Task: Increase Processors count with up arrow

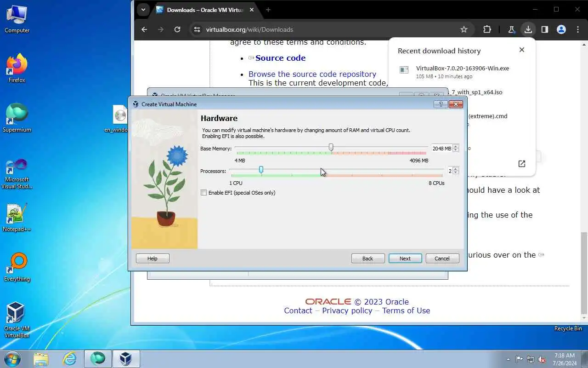Action: pyautogui.click(x=456, y=169)
